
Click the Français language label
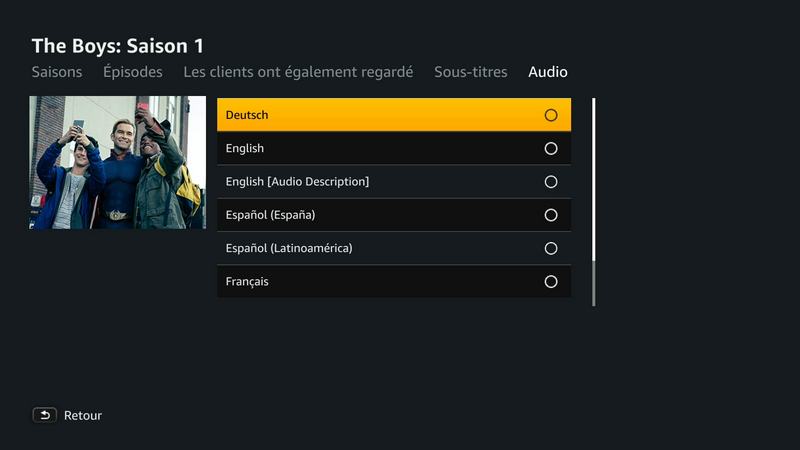tap(247, 282)
